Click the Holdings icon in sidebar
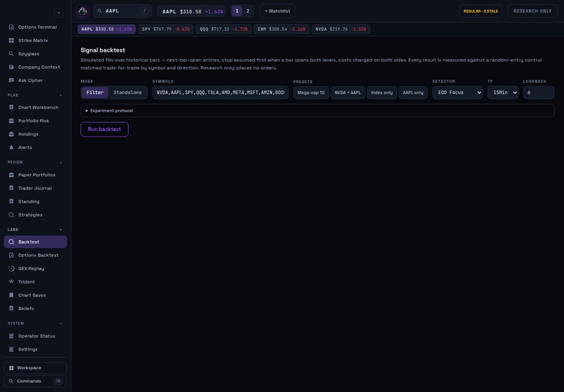Viewport: 564px width, 392px height. pos(11,134)
